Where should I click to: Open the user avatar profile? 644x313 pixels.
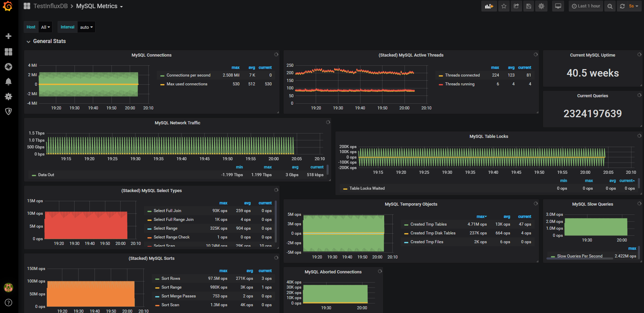pos(8,288)
